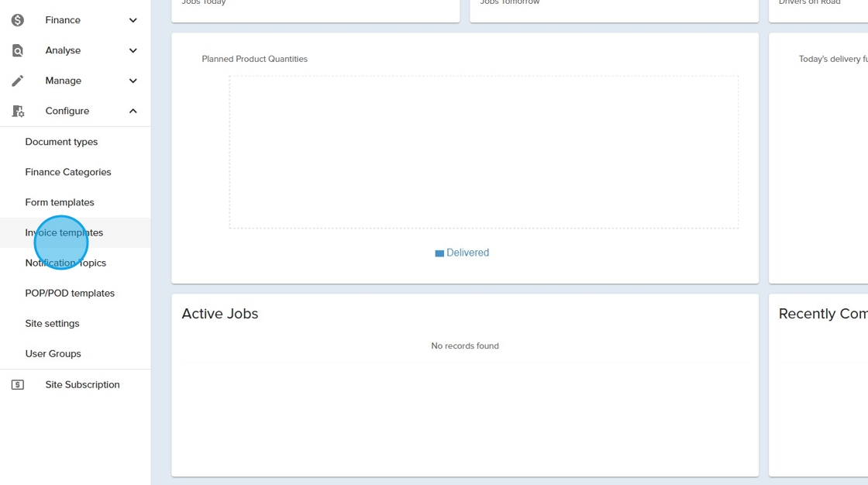Navigate to Site settings

pyautogui.click(x=52, y=323)
